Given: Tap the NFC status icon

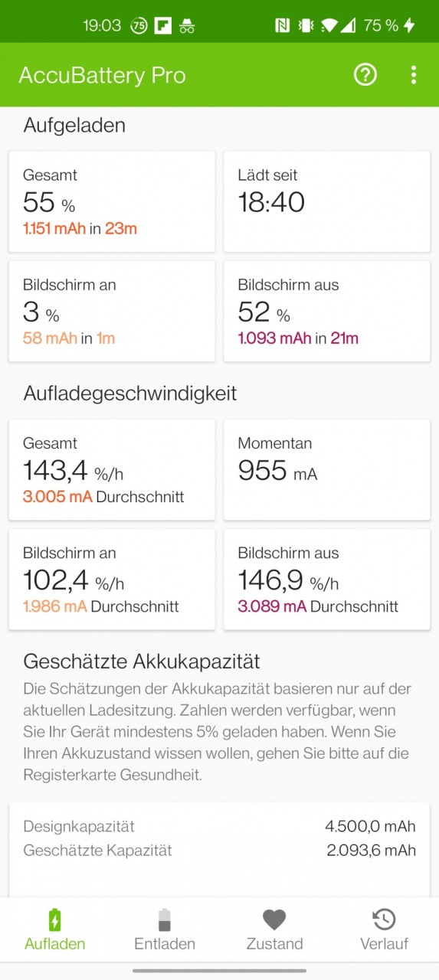Looking at the screenshot, I should click(x=282, y=25).
